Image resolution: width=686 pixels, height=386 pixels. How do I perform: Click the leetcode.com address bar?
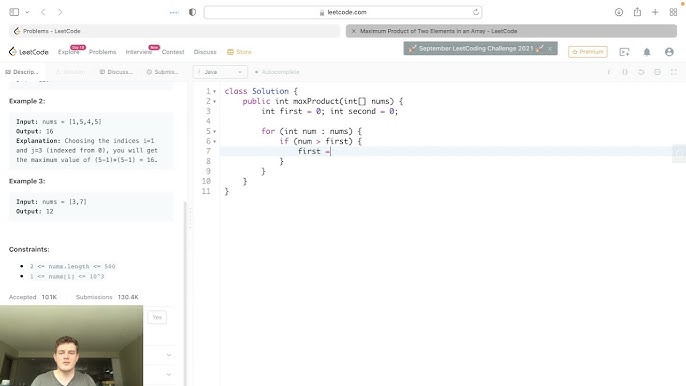[343, 12]
